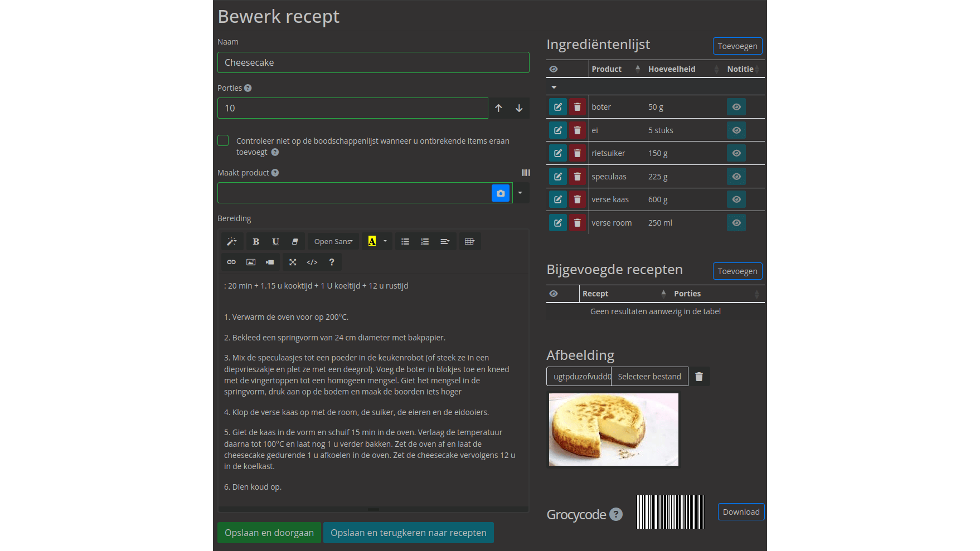Image resolution: width=980 pixels, height=551 pixels.
Task: Collapse the ingredient group with caret arrow
Action: coord(554,87)
